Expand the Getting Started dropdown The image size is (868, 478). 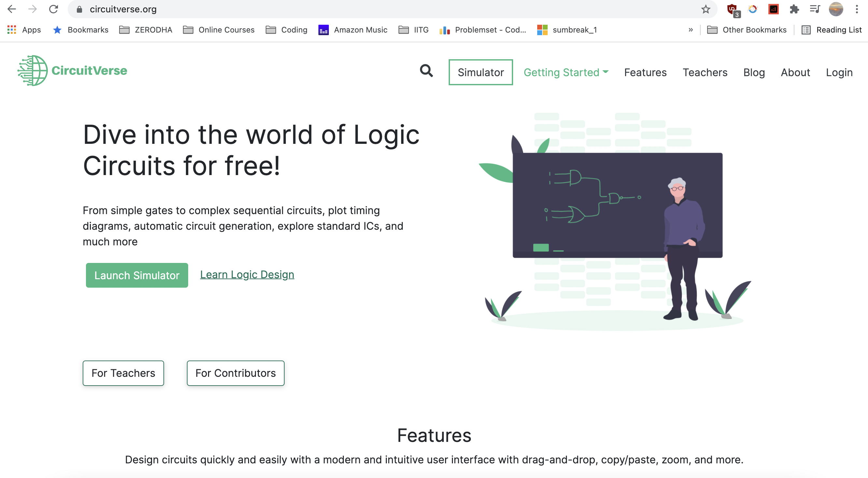click(x=566, y=73)
